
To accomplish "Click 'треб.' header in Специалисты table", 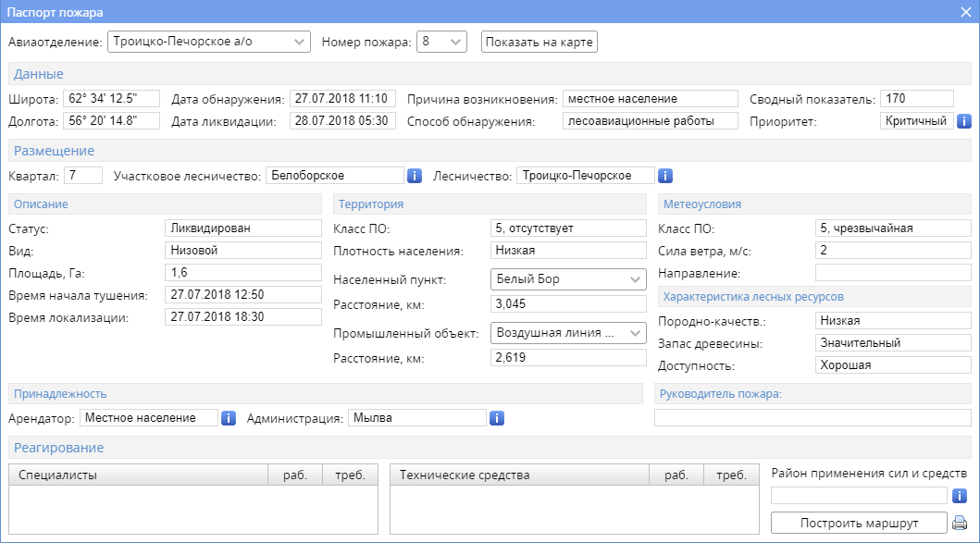I will click(x=350, y=475).
